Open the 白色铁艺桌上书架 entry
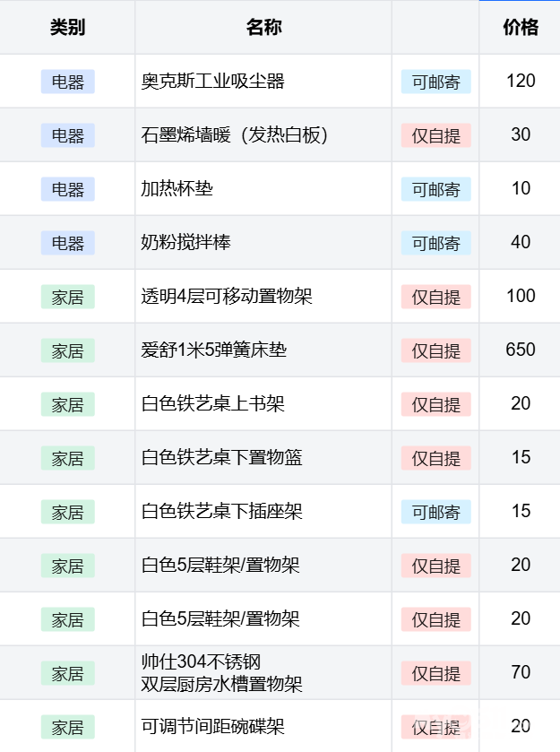The height and width of the screenshot is (752, 560). [213, 404]
